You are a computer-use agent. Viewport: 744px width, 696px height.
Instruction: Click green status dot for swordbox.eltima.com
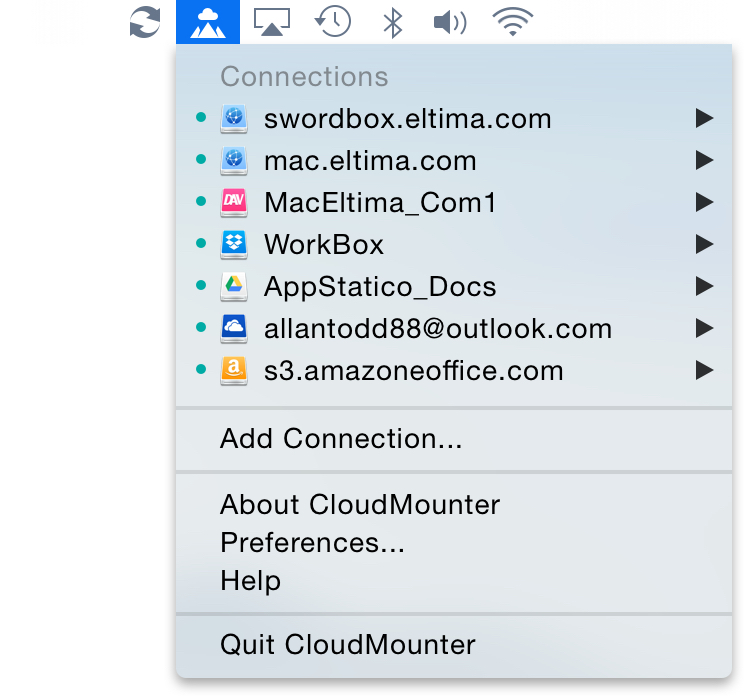pyautogui.click(x=201, y=117)
